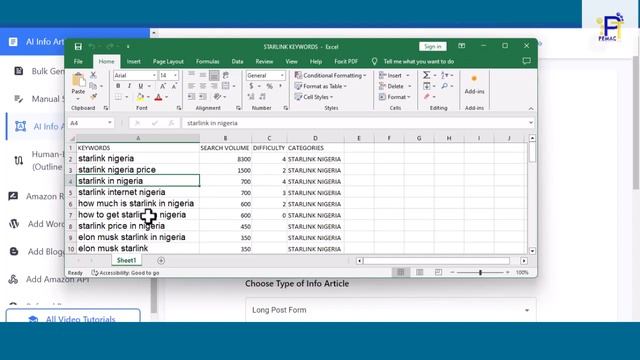
Task: Apply the Percent Style icon
Action: coord(269,86)
